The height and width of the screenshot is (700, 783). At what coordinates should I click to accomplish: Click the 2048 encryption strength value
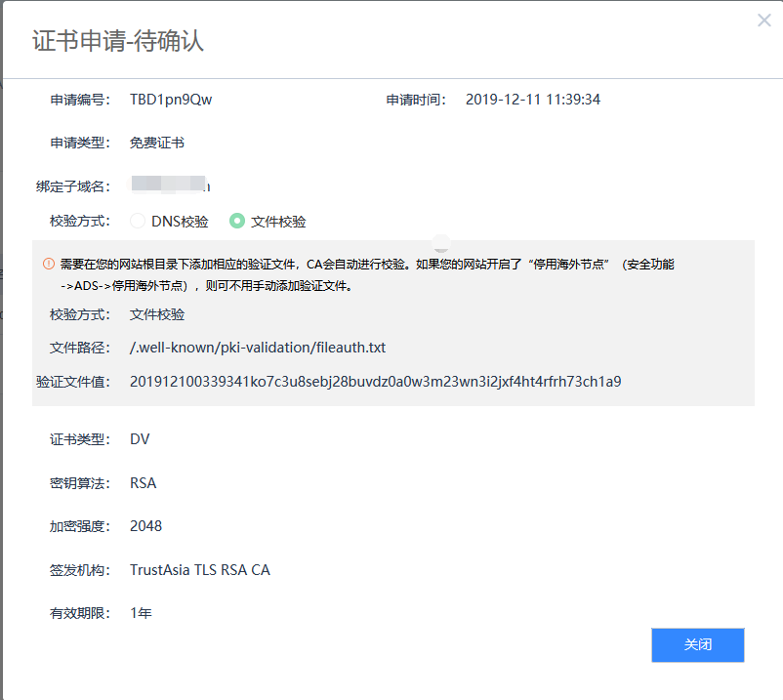click(x=145, y=526)
